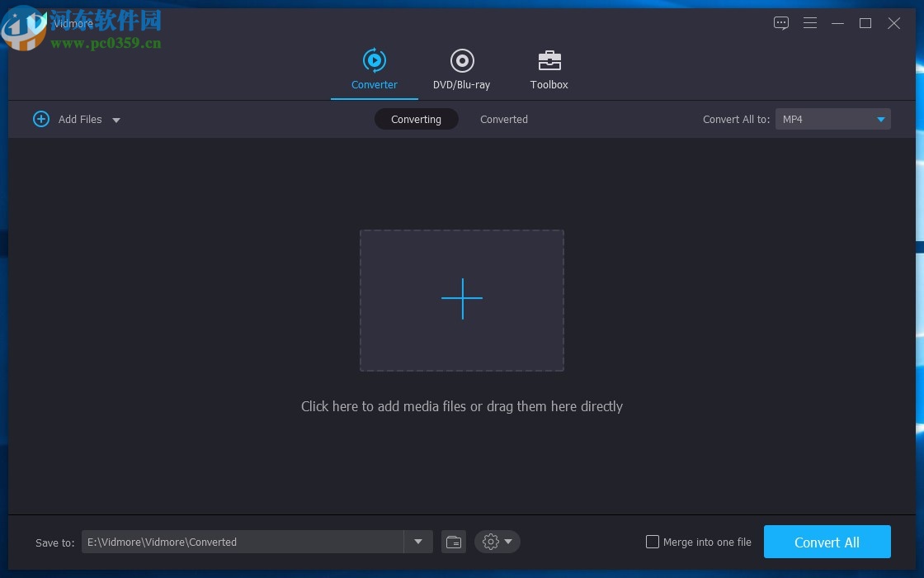This screenshot has height=578, width=924.
Task: Open the settings gear menu
Action: tap(497, 542)
